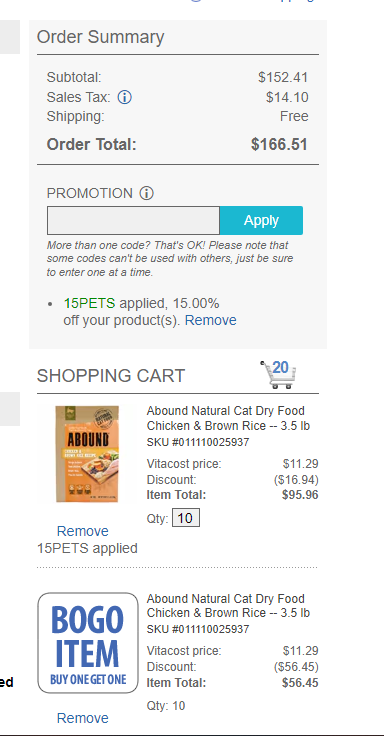Open the BOGO Abound Natural Cat Food title
Image resolution: width=384 pixels, height=736 pixels.
(228, 606)
